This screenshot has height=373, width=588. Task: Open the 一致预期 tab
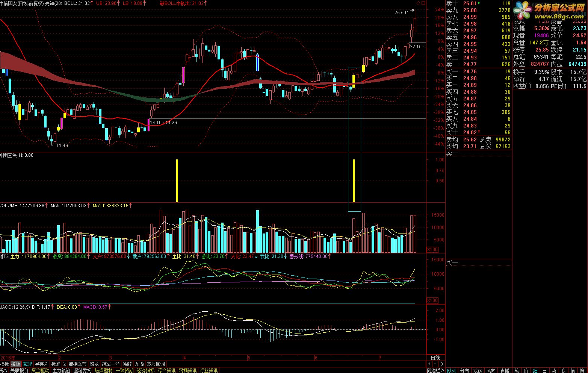tap(124, 370)
